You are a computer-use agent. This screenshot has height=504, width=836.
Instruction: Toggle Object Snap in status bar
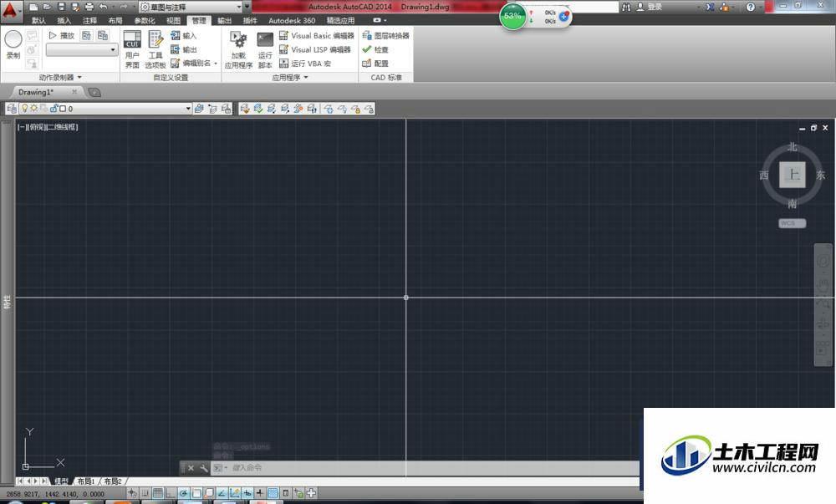196,493
